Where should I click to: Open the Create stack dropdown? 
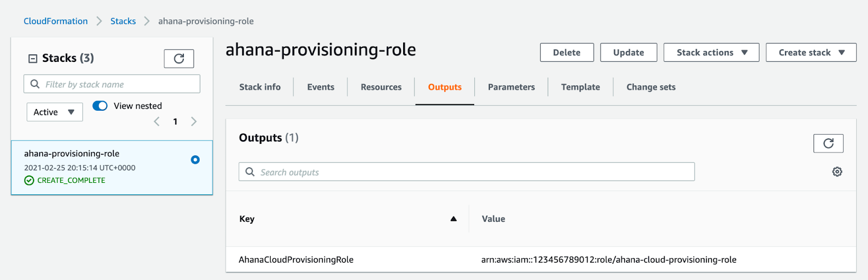click(810, 53)
